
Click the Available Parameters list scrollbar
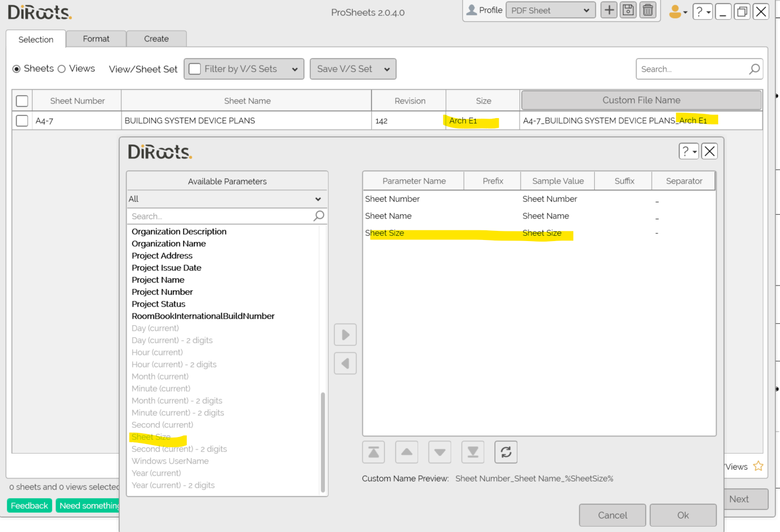pos(323,441)
